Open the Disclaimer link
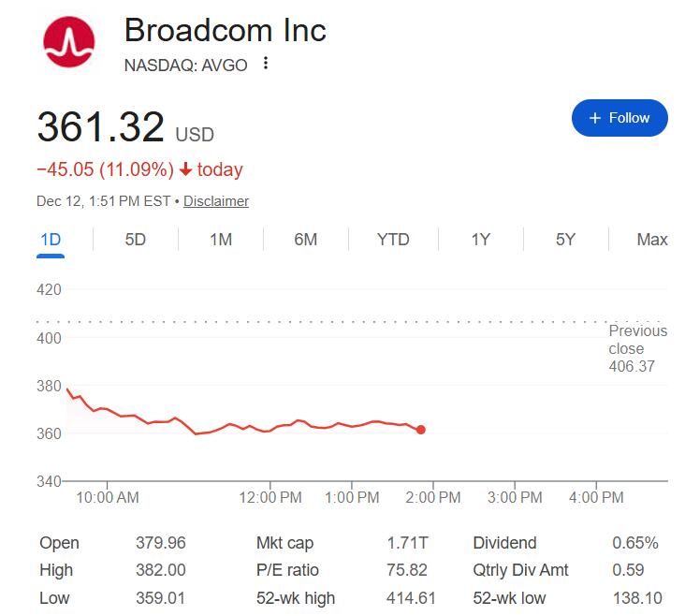Viewport: 685px width, 616px height. [x=216, y=201]
